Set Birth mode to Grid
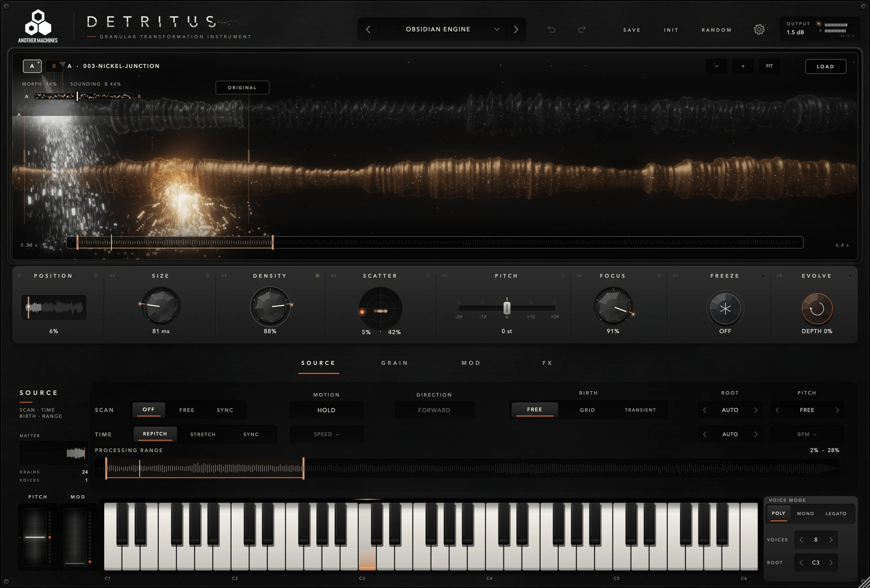The image size is (870, 588). [588, 410]
